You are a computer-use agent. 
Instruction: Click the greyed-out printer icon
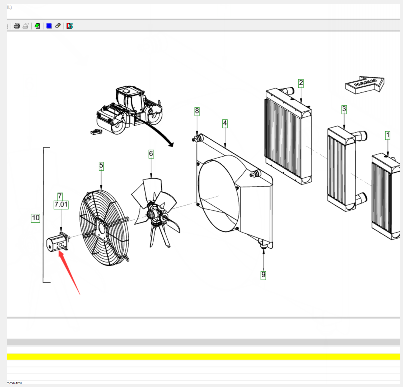pos(26,26)
